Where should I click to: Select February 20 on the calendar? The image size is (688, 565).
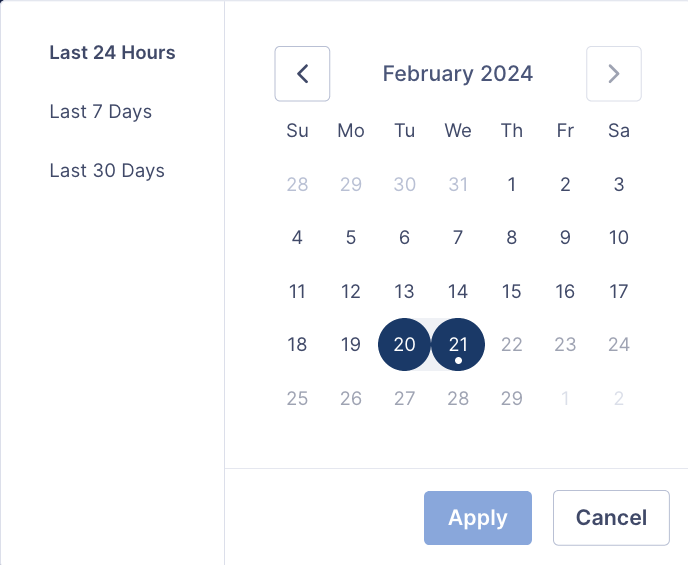click(x=405, y=345)
